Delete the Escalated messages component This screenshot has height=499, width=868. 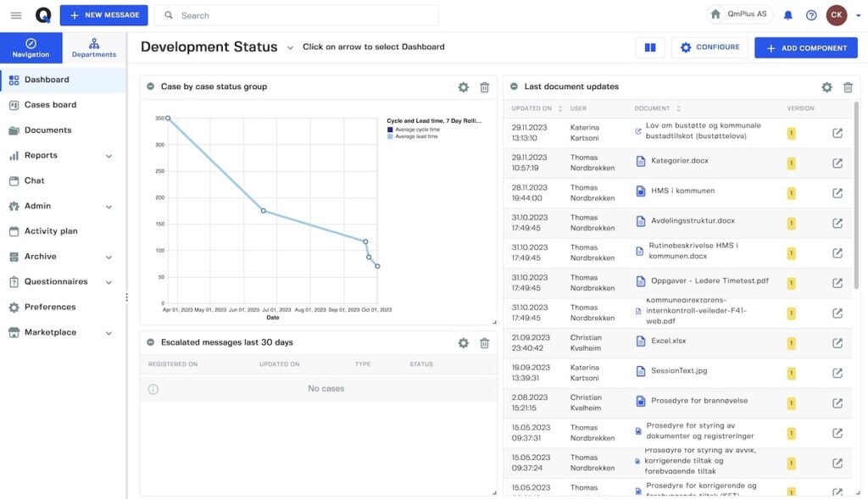click(485, 343)
